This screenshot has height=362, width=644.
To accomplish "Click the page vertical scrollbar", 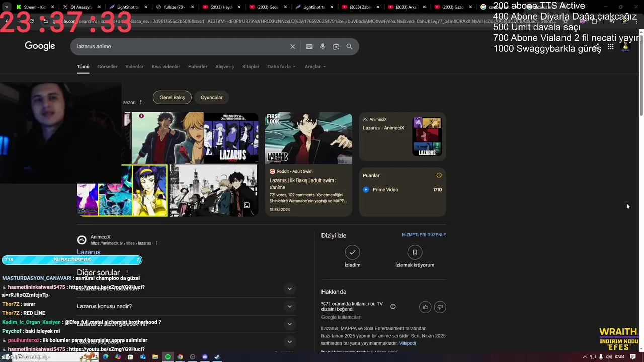I will pyautogui.click(x=641, y=75).
